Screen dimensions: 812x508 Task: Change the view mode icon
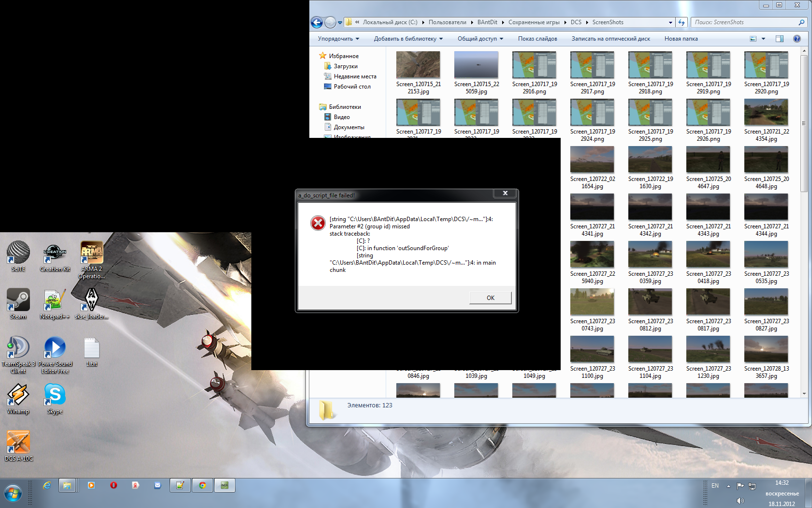[753, 39]
